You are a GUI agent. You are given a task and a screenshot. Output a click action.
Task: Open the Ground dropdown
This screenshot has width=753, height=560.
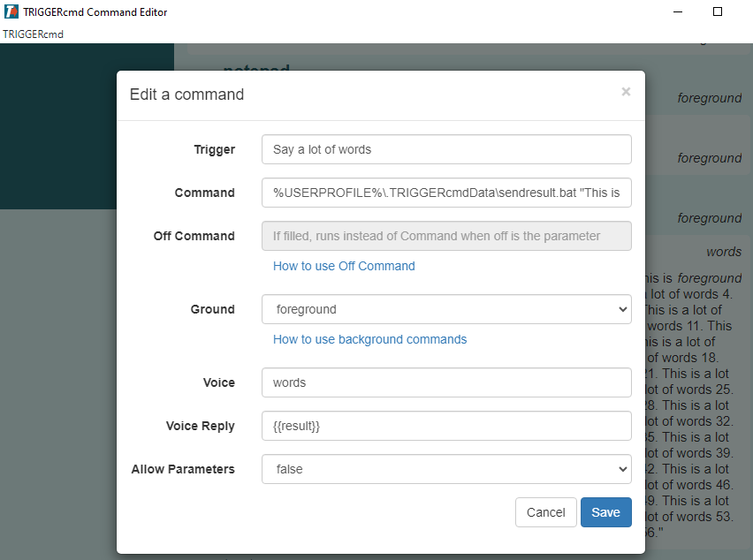(446, 309)
